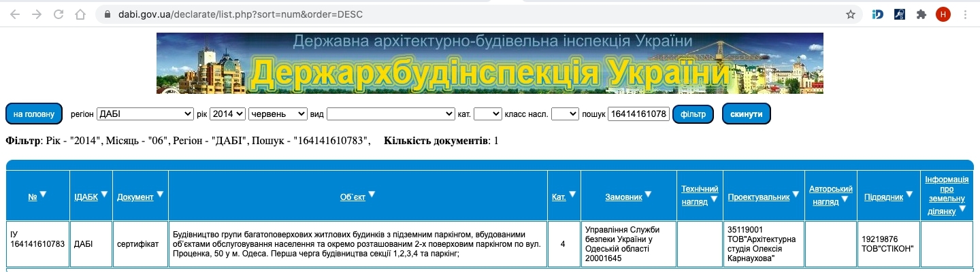Sort arrow next to ІДАБК
980x272 pixels.
105,194
